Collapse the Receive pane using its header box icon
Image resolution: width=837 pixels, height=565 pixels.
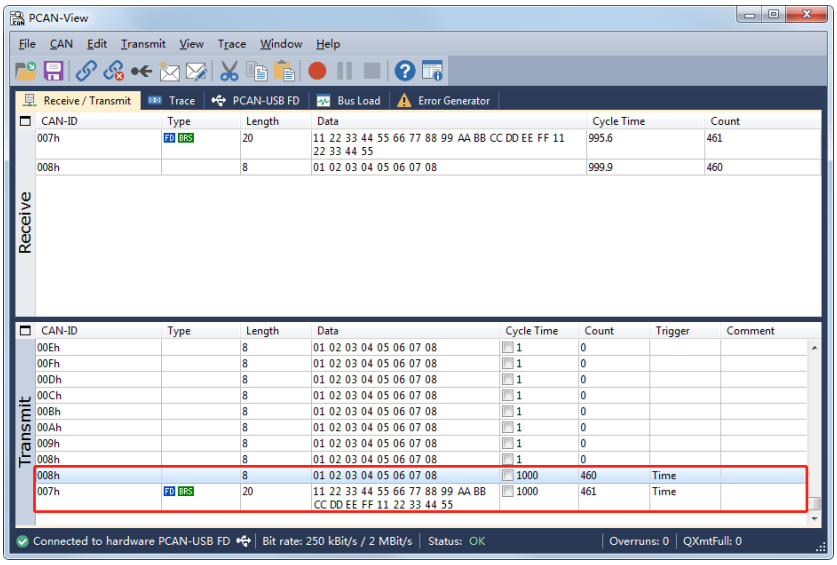point(25,121)
